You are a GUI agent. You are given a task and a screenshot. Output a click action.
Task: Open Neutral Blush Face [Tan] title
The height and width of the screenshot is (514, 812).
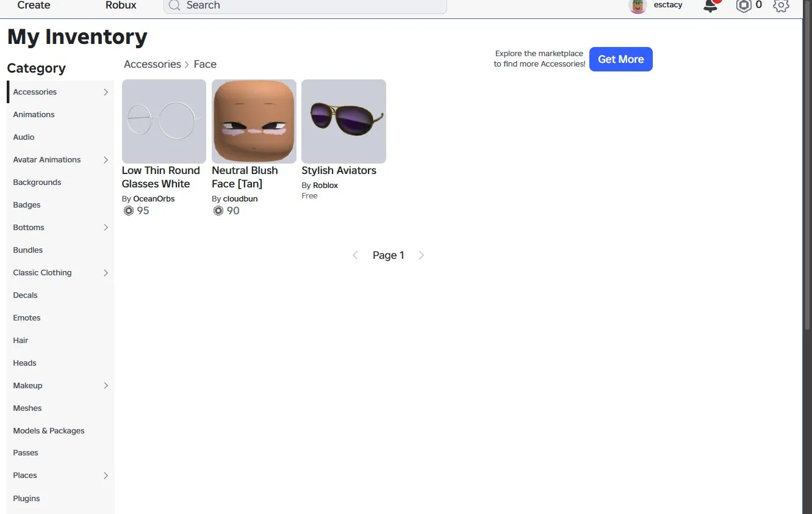[x=245, y=177]
